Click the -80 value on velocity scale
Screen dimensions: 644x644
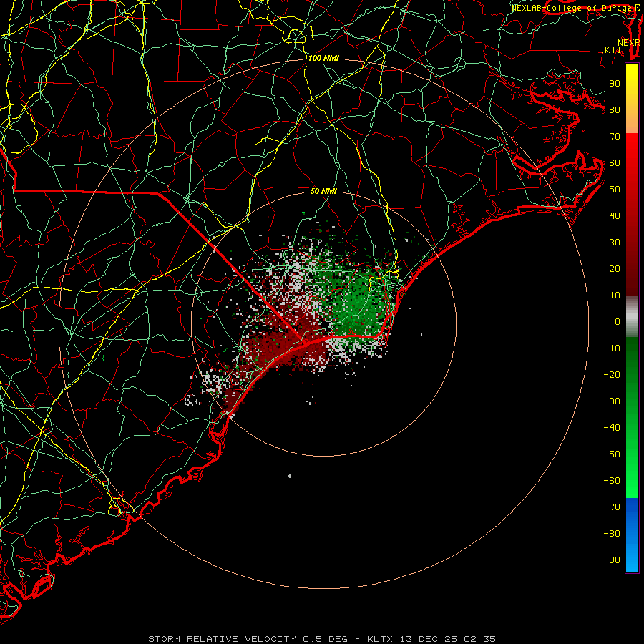click(x=612, y=534)
